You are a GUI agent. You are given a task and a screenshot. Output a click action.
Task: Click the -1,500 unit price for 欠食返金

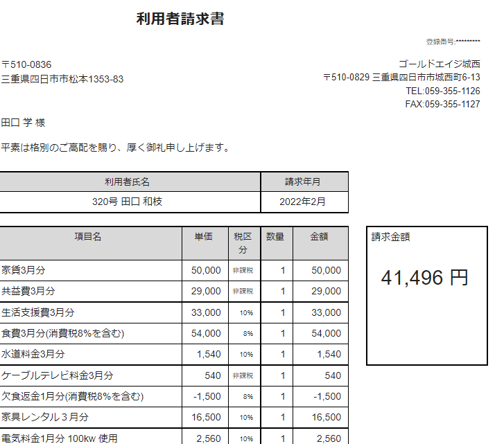(x=207, y=396)
